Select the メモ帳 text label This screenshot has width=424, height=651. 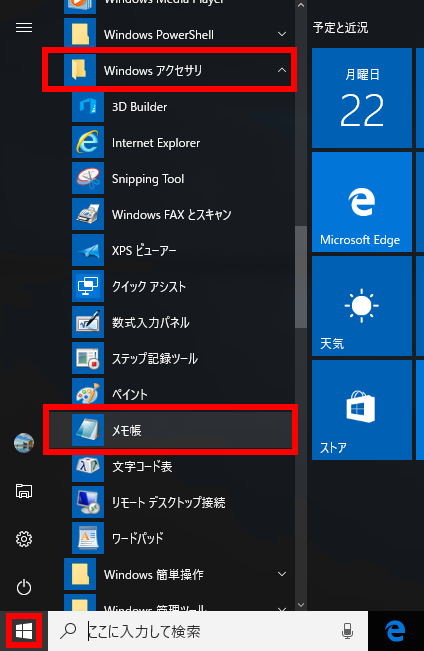(127, 431)
